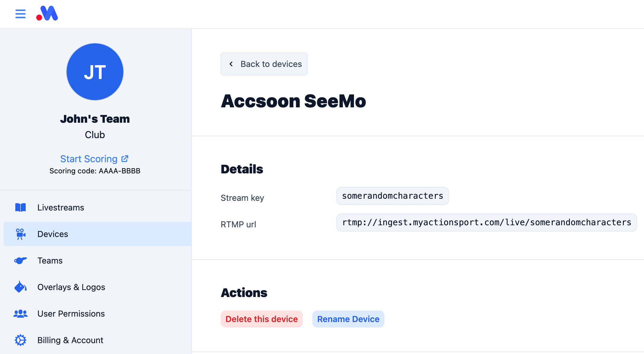Viewport: 644px width, 354px height.
Task: Click the Rename Device button
Action: click(348, 319)
